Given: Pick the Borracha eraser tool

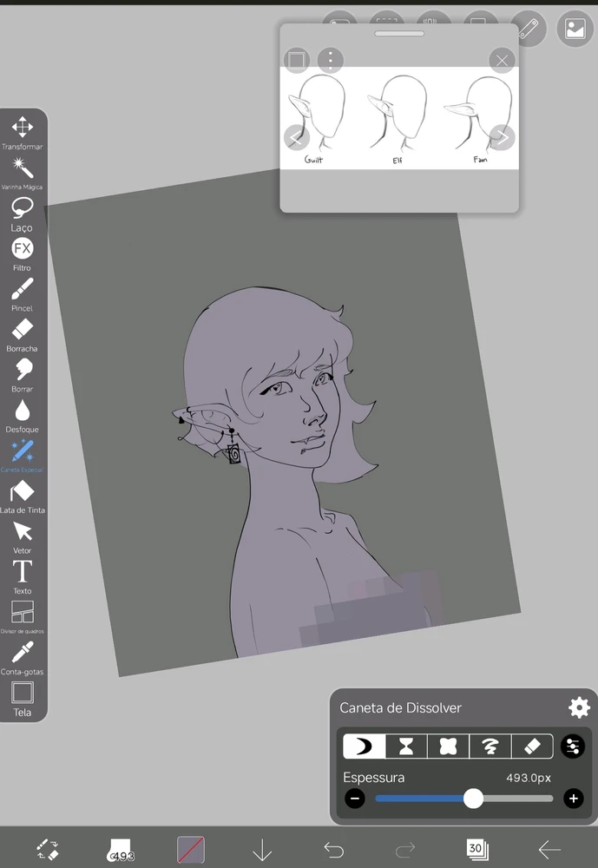Looking at the screenshot, I should pos(23,335).
